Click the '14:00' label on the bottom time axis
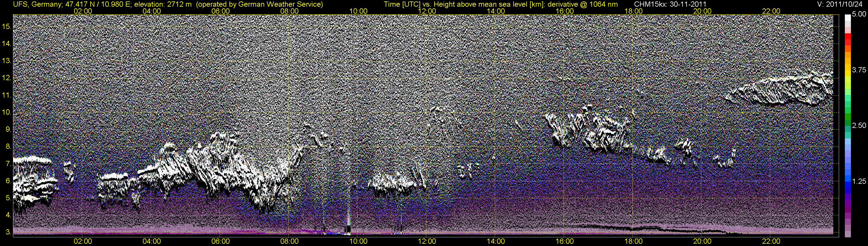Viewport: 868px width, 246px height. tap(496, 241)
